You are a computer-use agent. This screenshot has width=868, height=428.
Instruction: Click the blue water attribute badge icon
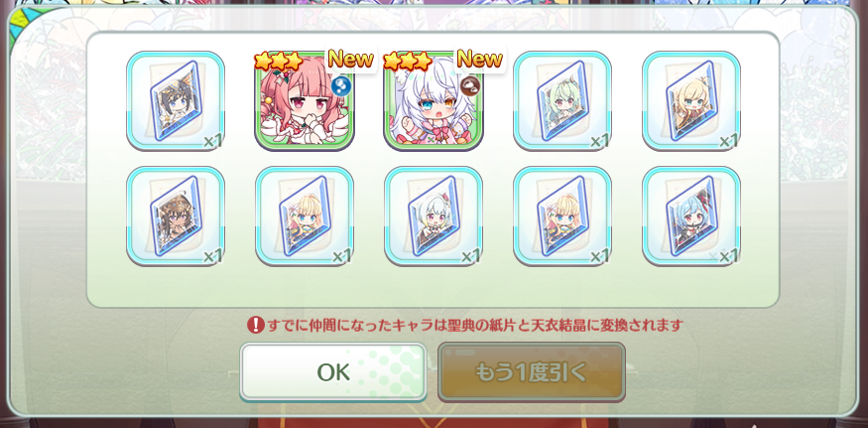coord(340,86)
